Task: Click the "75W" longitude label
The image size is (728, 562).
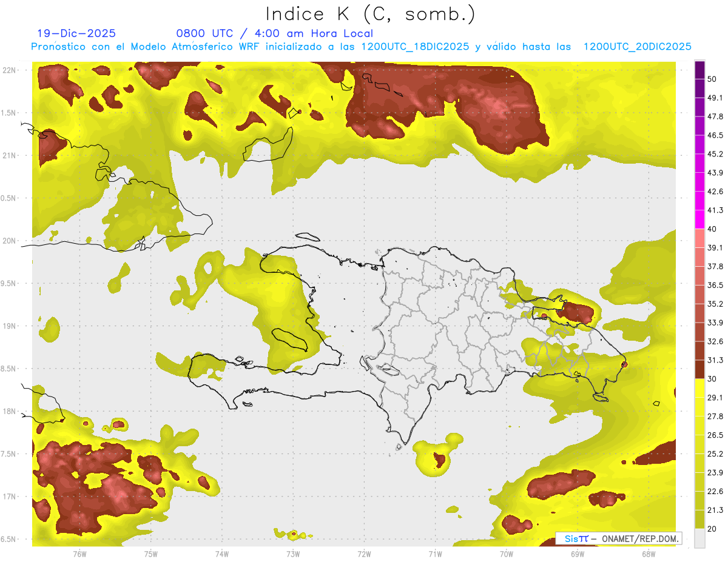Action: (151, 554)
